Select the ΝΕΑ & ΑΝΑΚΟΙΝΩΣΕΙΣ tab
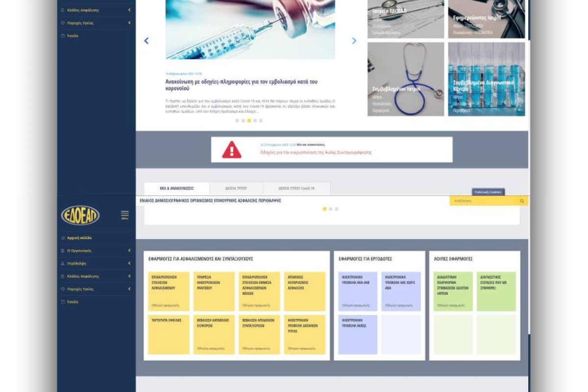The height and width of the screenshot is (392, 588). tap(177, 188)
